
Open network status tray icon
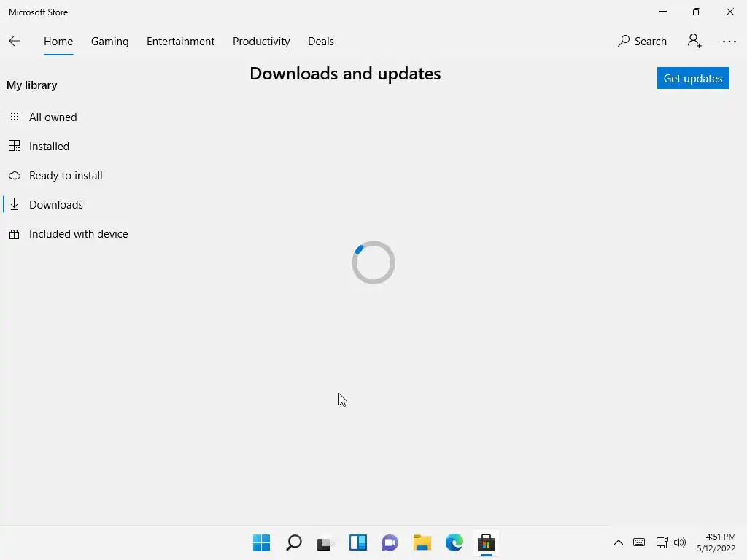tap(662, 542)
